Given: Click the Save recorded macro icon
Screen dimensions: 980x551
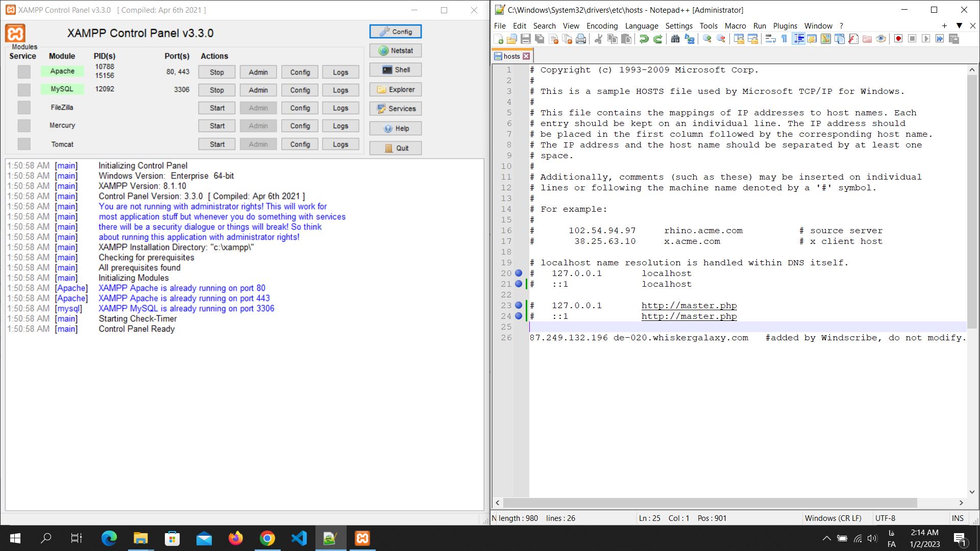Looking at the screenshot, I should [953, 39].
